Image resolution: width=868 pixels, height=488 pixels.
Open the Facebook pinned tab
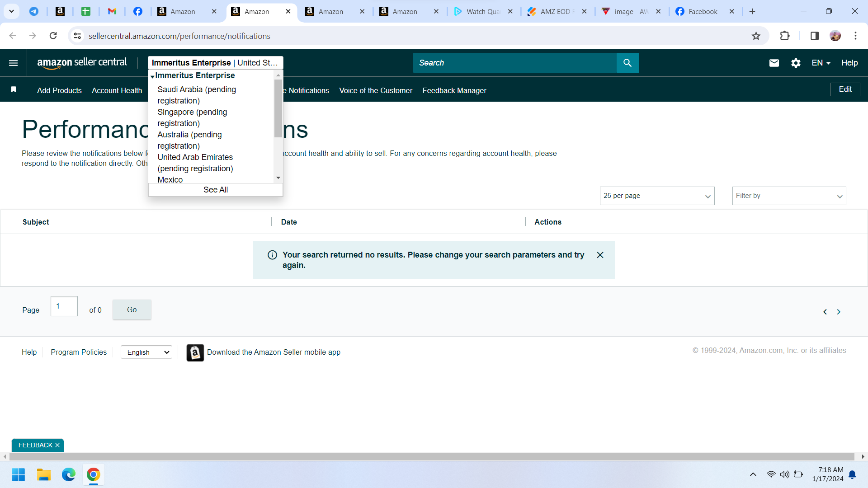tap(138, 11)
